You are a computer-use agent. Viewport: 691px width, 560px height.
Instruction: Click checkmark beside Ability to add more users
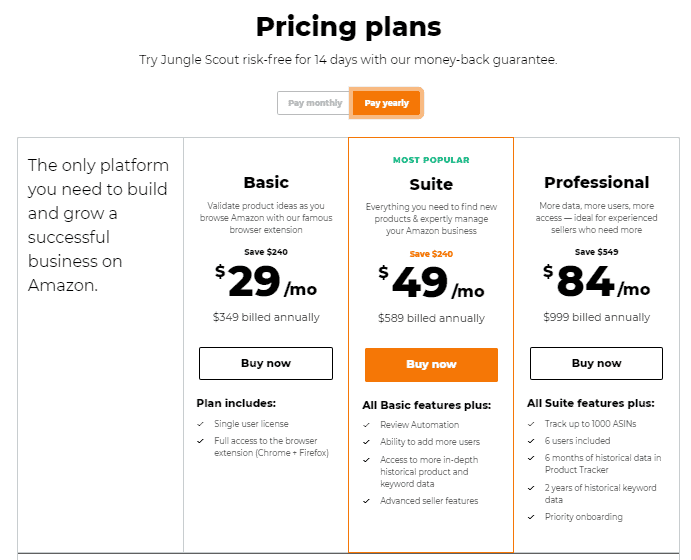(366, 442)
